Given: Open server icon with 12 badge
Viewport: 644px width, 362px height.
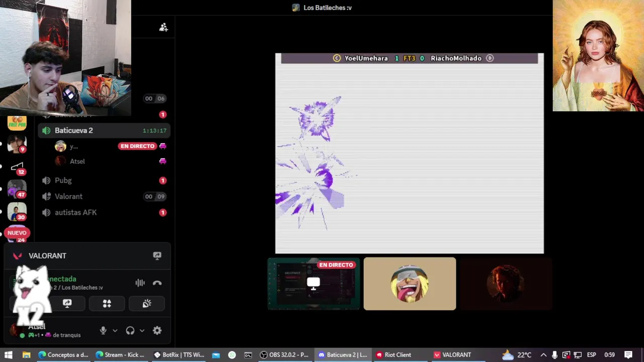Looking at the screenshot, I should pyautogui.click(x=17, y=166).
